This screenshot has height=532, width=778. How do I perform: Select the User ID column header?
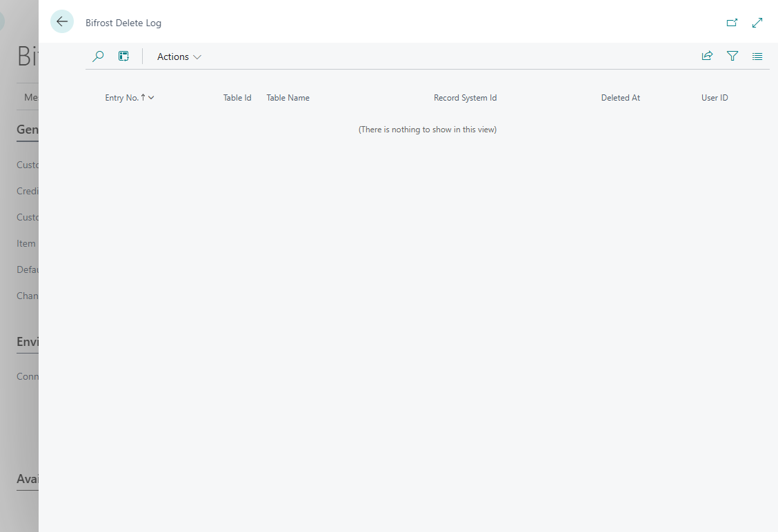(x=715, y=98)
